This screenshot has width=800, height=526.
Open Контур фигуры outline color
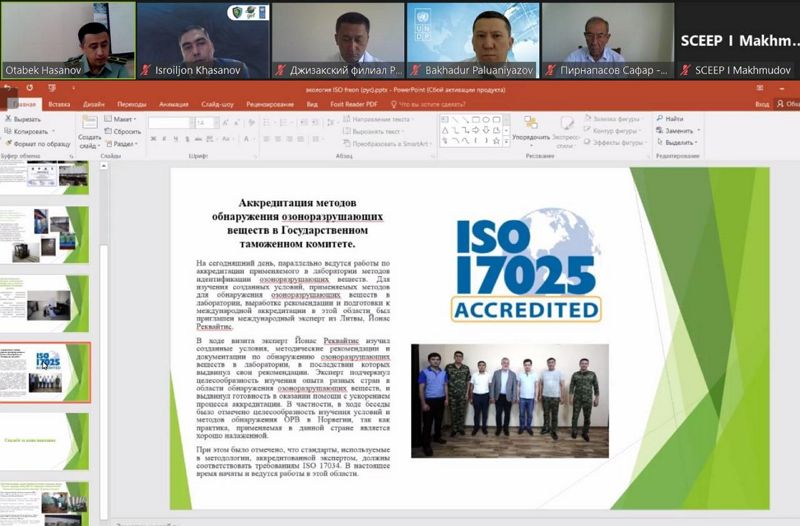pyautogui.click(x=612, y=131)
